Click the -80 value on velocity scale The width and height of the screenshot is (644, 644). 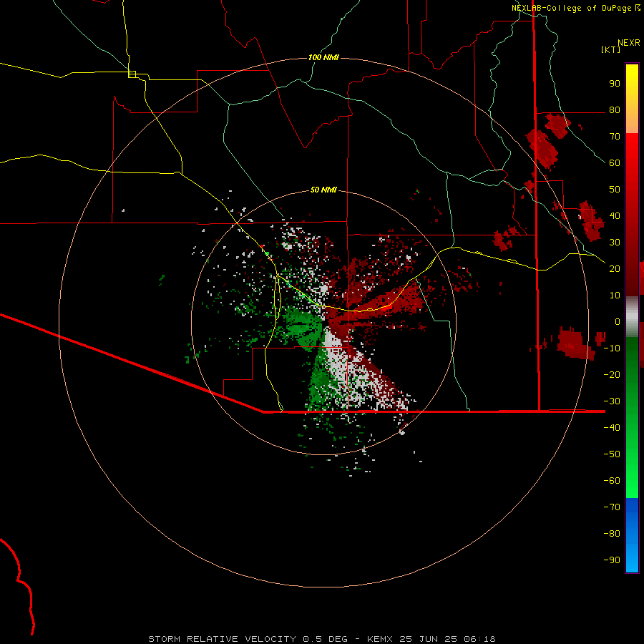click(x=612, y=534)
